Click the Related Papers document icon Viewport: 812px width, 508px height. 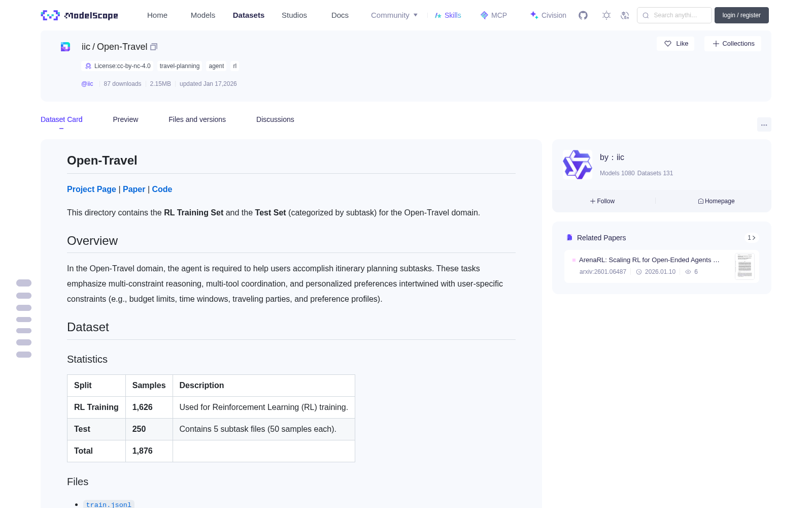point(569,238)
